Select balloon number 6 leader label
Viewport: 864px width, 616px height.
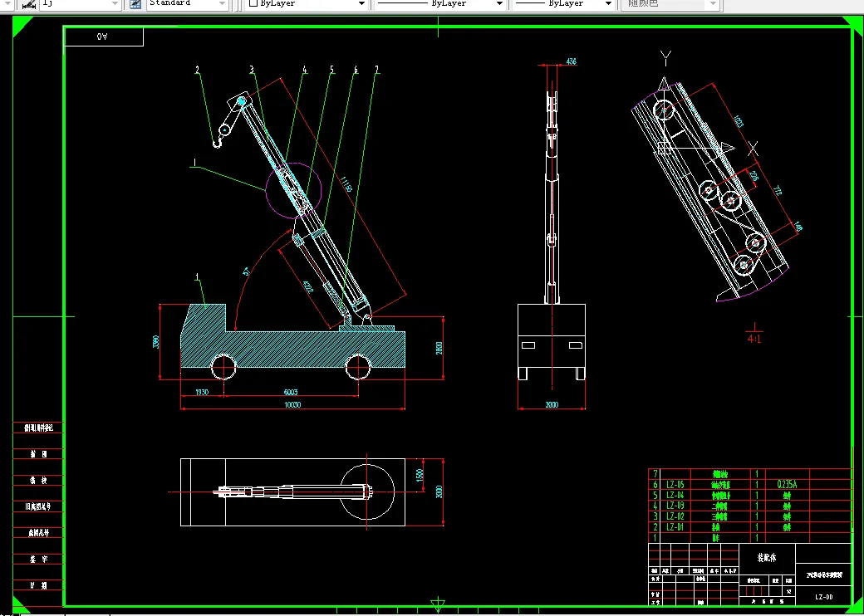pyautogui.click(x=356, y=70)
